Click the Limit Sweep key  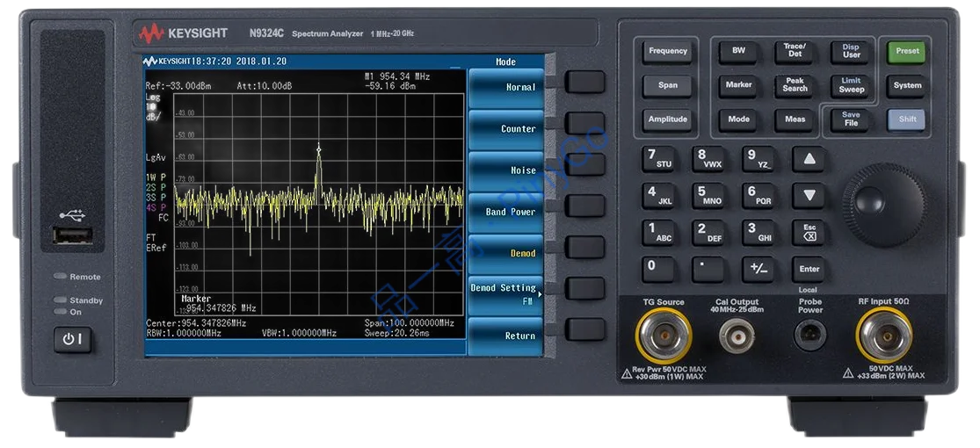(851, 85)
